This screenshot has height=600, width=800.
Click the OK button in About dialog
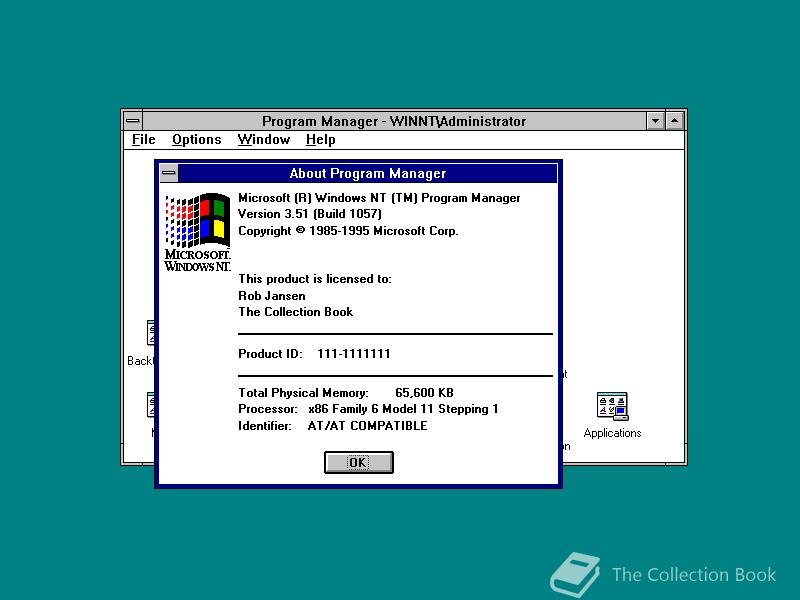pyautogui.click(x=359, y=462)
